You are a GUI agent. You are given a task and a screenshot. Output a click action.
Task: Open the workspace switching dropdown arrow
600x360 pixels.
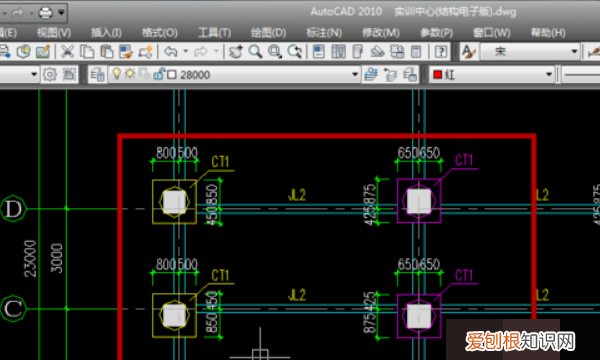click(34, 74)
